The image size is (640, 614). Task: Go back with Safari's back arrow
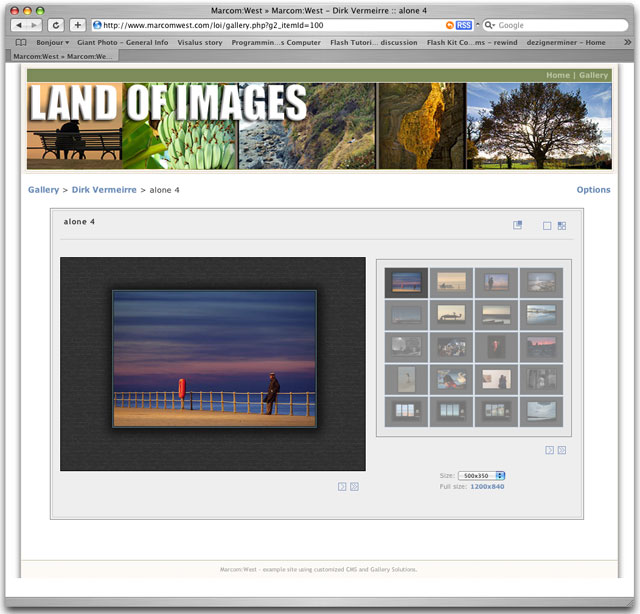(19, 25)
